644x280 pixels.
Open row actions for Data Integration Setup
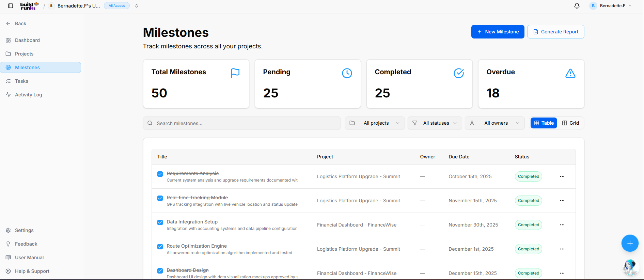[x=562, y=225]
